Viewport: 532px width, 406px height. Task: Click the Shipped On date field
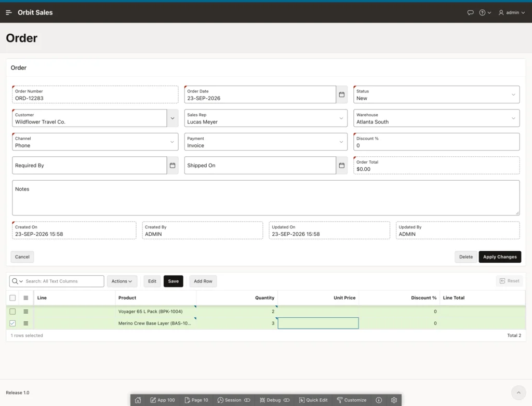pos(260,166)
